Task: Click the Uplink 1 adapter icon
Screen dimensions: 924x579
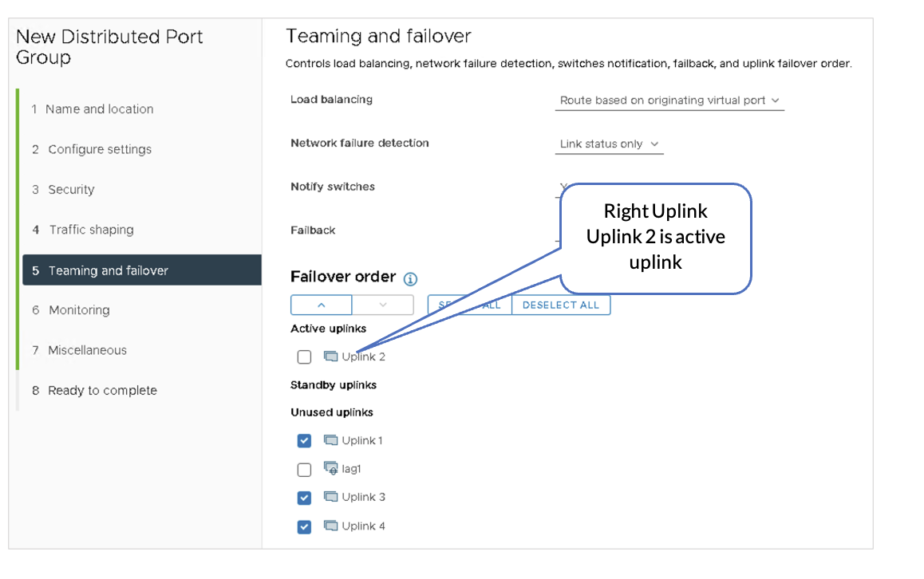Action: coord(330,440)
